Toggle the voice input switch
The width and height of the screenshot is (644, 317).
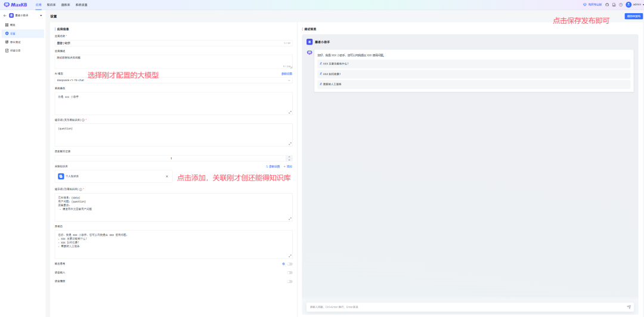pos(290,273)
